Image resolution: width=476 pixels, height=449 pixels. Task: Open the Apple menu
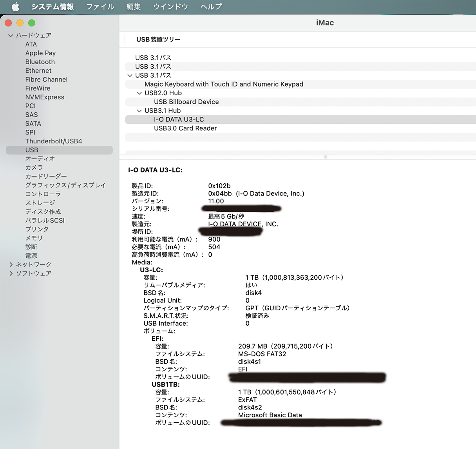click(x=16, y=7)
